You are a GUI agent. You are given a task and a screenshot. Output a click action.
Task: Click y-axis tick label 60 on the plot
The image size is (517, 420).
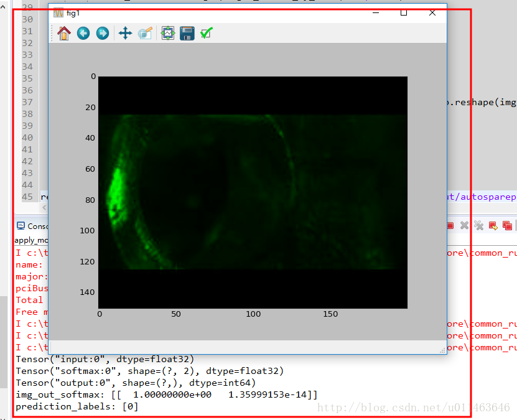[90, 169]
